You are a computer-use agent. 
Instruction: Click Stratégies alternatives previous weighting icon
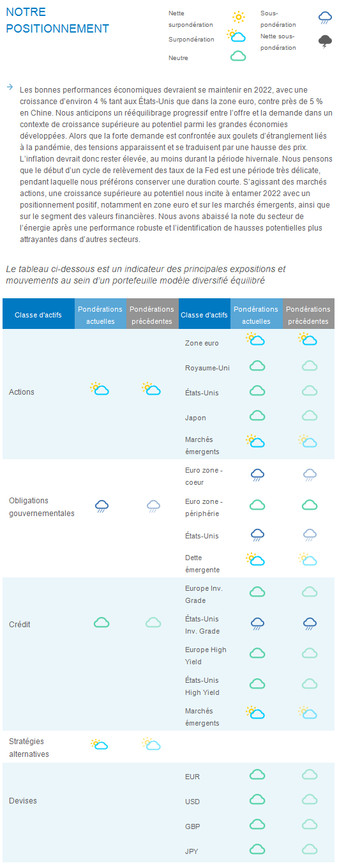(x=151, y=743)
